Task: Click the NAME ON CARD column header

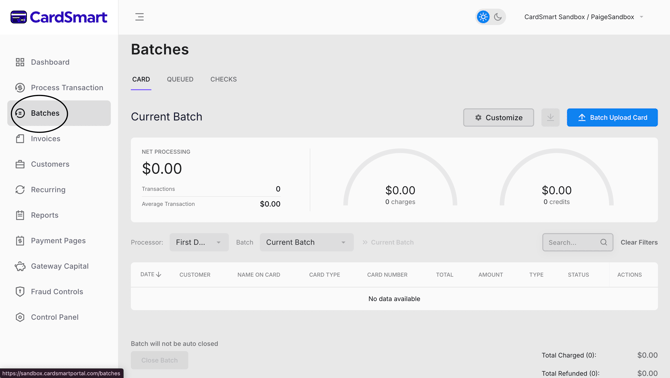Action: (x=259, y=275)
